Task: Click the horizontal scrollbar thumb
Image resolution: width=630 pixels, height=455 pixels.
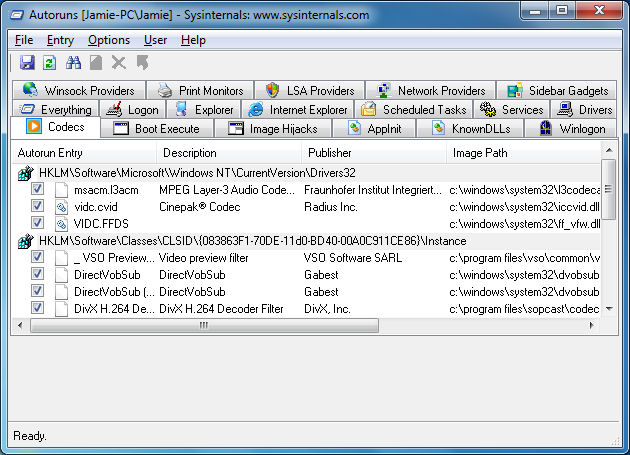Action: point(204,325)
